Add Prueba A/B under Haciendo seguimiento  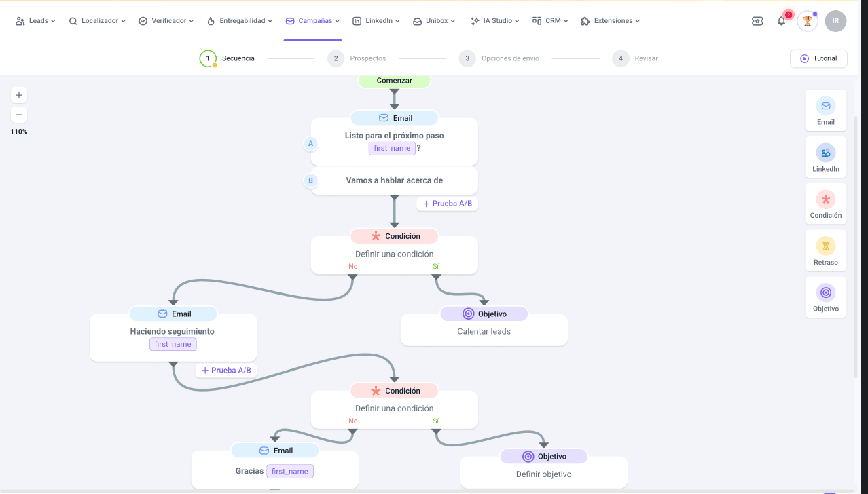click(226, 370)
